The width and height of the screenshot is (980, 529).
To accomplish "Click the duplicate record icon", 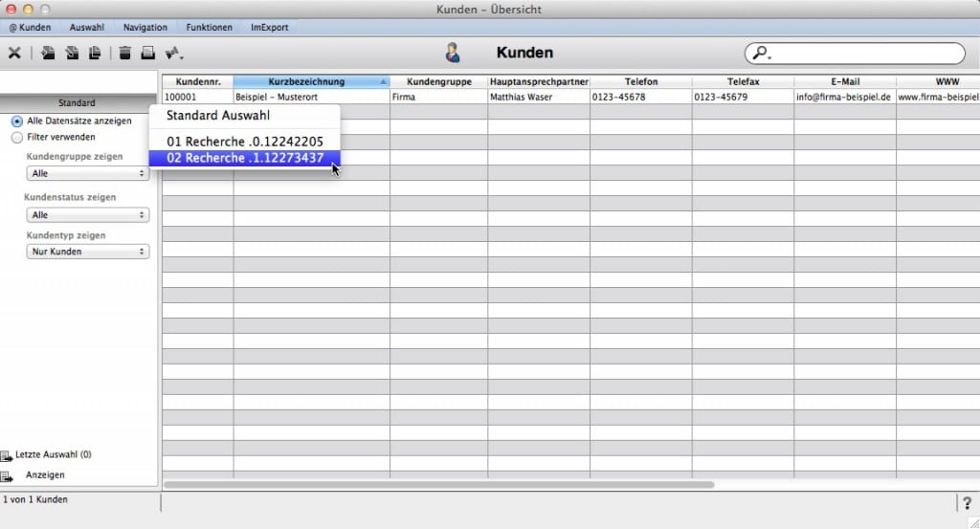I will pos(95,53).
